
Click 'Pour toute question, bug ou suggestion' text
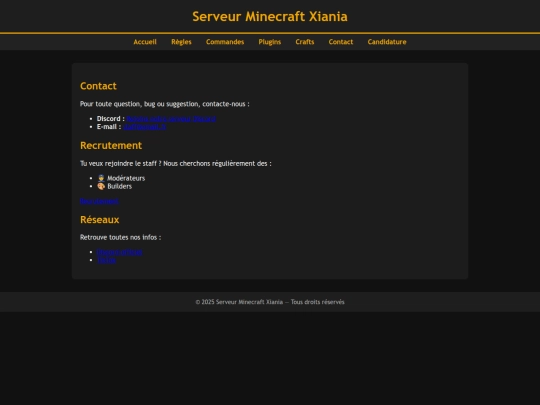165,104
